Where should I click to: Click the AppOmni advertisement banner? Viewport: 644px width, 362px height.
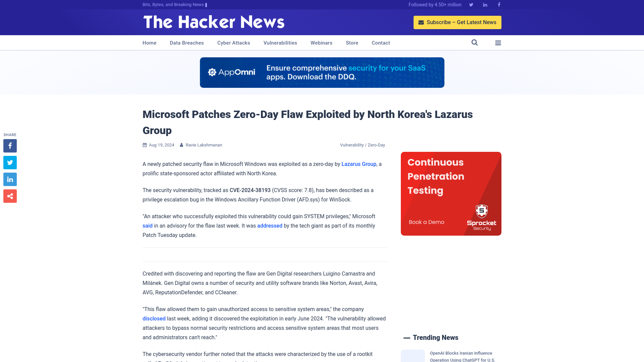point(322,72)
